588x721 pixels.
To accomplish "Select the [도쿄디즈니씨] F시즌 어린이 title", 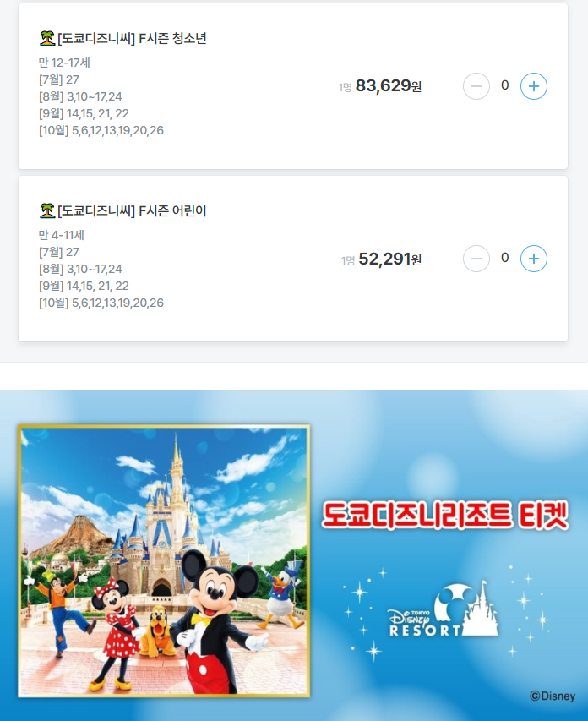I will pyautogui.click(x=132, y=210).
